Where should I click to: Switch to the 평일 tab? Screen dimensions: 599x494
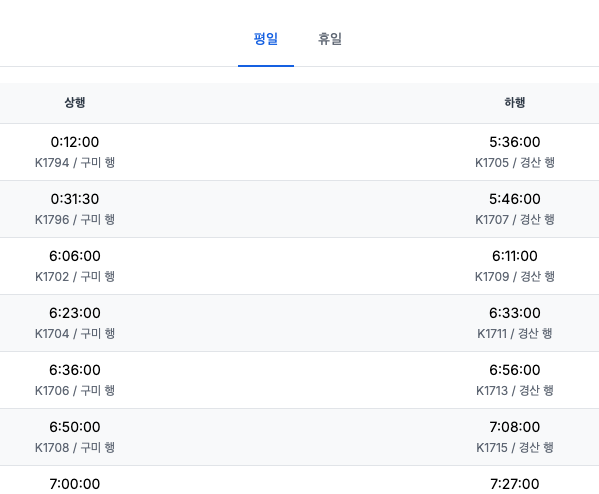click(x=266, y=39)
